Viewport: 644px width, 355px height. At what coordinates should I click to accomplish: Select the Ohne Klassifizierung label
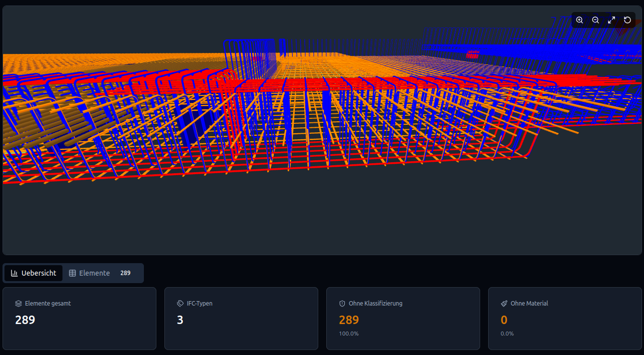click(x=375, y=303)
